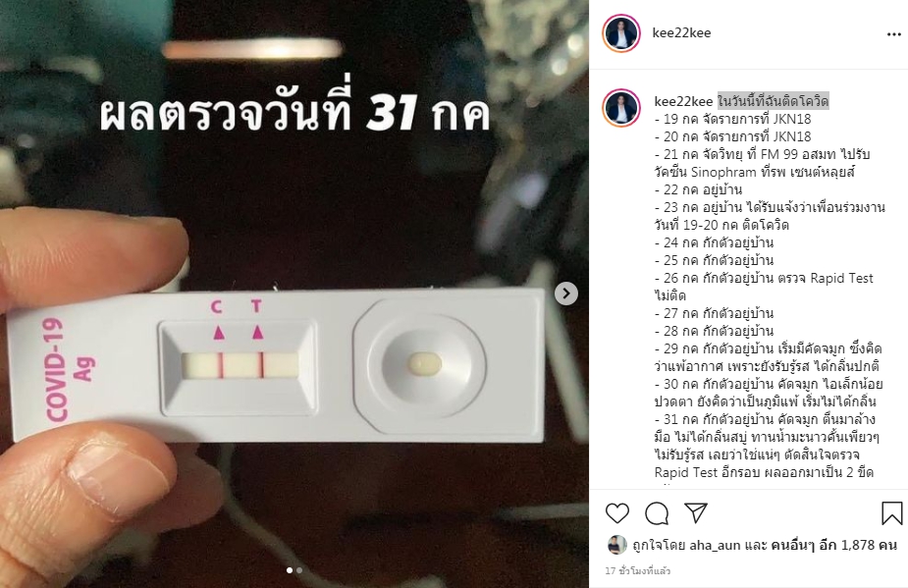Go to next photo with carousel arrow

565,294
